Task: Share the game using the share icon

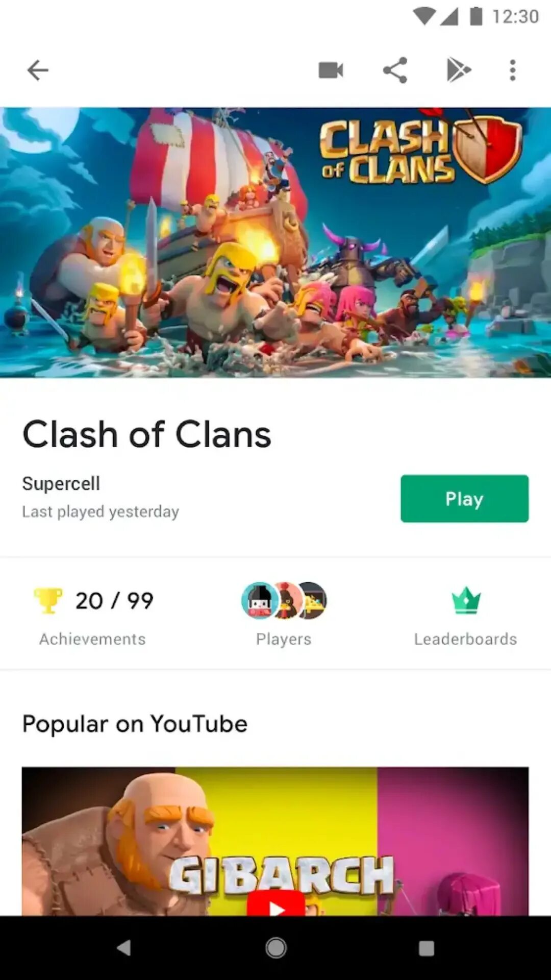Action: coord(395,70)
